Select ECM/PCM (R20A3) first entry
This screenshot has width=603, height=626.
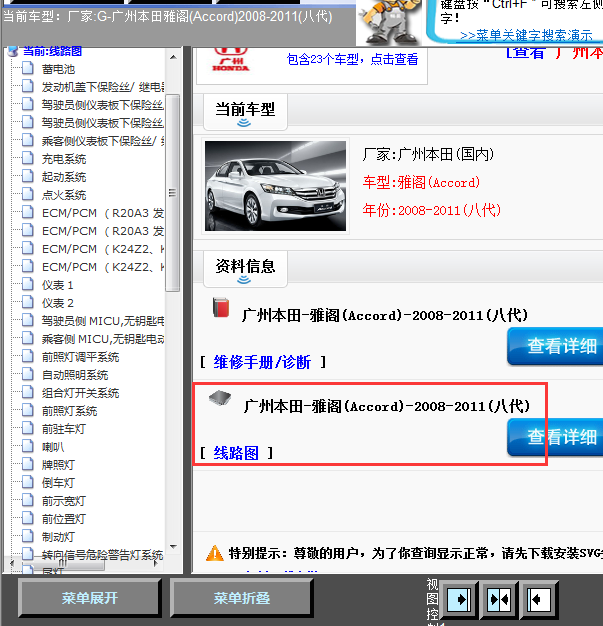point(103,213)
